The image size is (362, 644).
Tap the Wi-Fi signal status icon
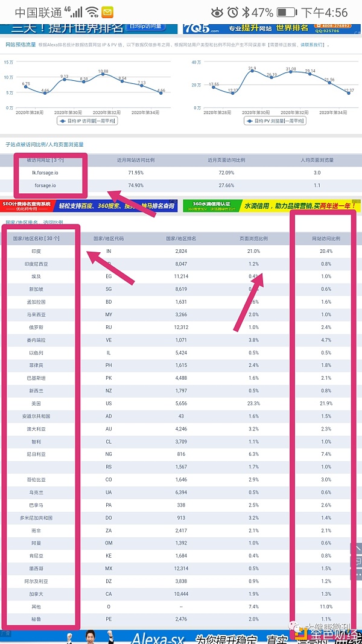(92, 12)
